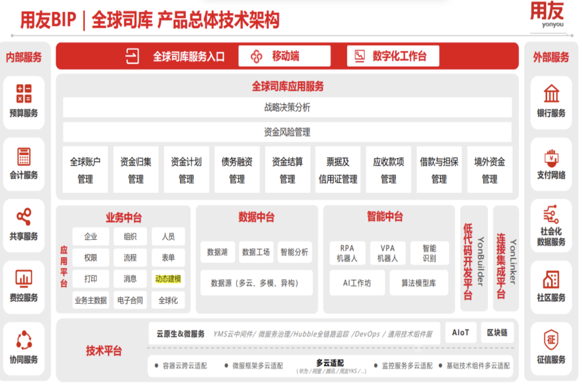This screenshot has height=392, width=582.
Task: Select 智能分析 in 数据中台
Action: coord(294,252)
